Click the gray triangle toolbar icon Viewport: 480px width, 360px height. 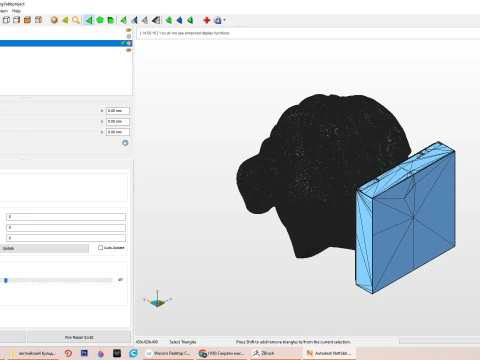pyautogui.click(x=145, y=20)
